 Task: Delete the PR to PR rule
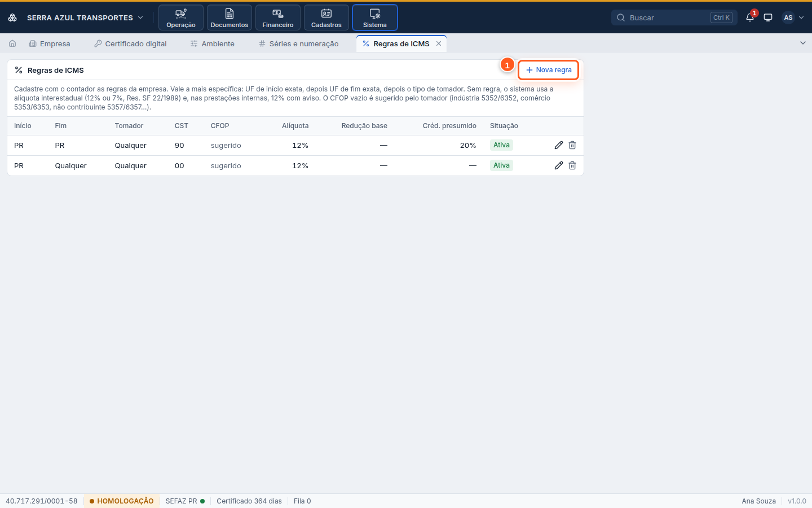[x=572, y=145]
